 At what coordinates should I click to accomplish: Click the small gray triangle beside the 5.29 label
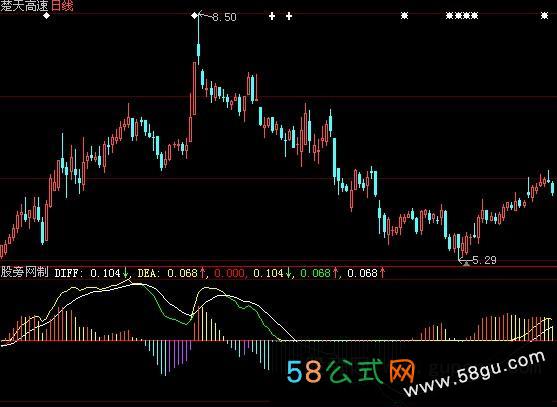(466, 263)
